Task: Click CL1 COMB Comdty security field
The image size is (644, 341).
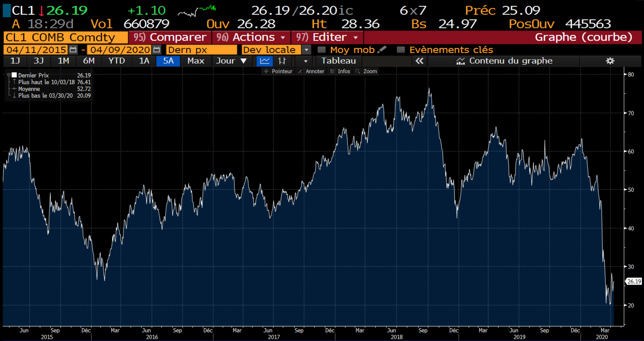Action: (x=66, y=37)
